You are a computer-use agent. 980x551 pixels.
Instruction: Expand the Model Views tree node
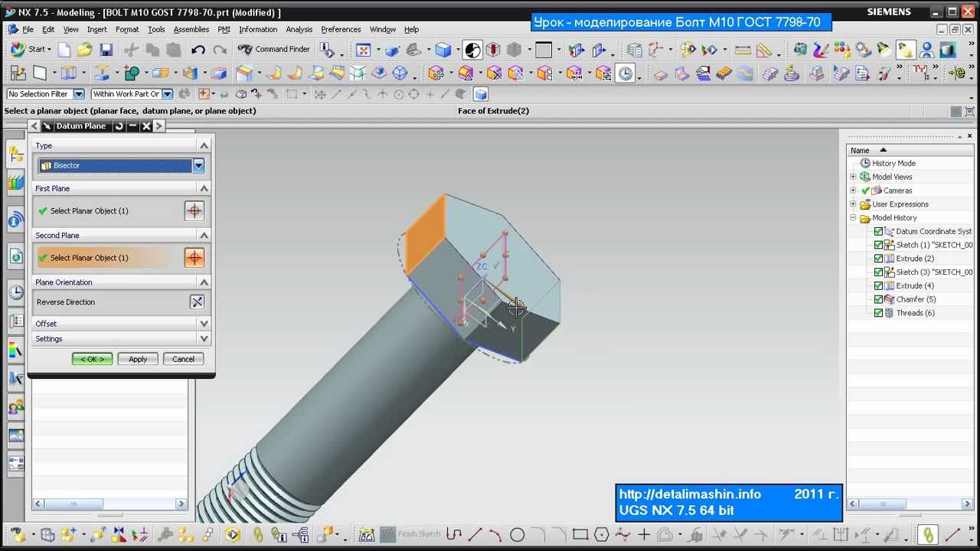853,177
